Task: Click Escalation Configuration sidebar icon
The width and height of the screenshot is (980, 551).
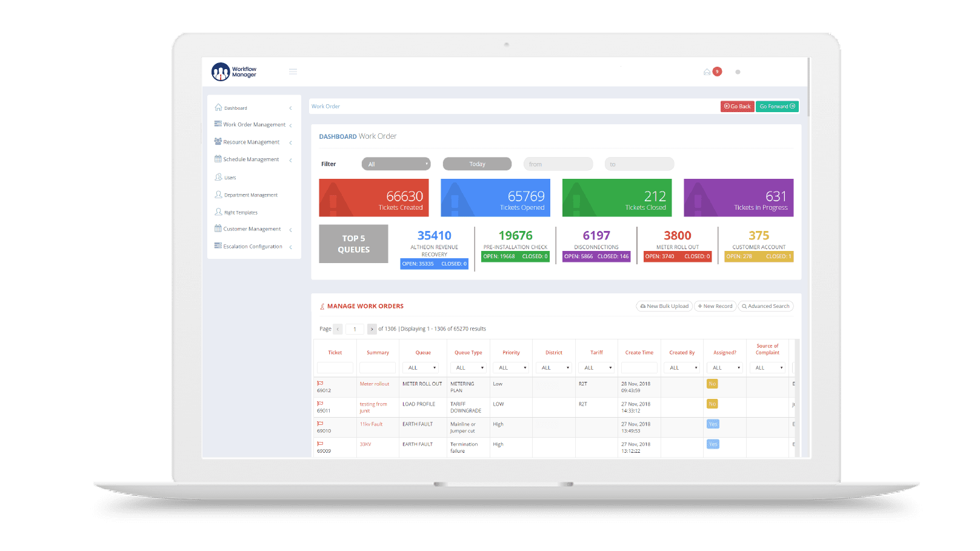Action: 218,245
